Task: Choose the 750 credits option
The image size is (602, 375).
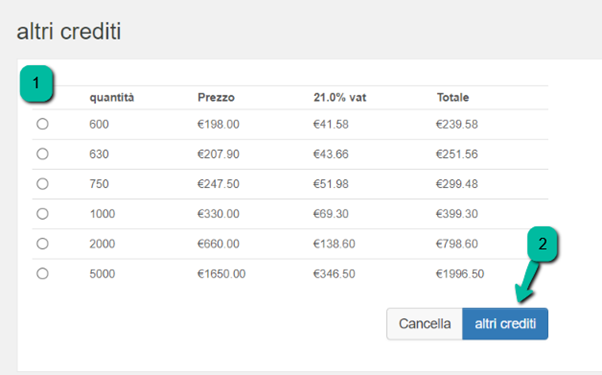Action: (x=42, y=184)
